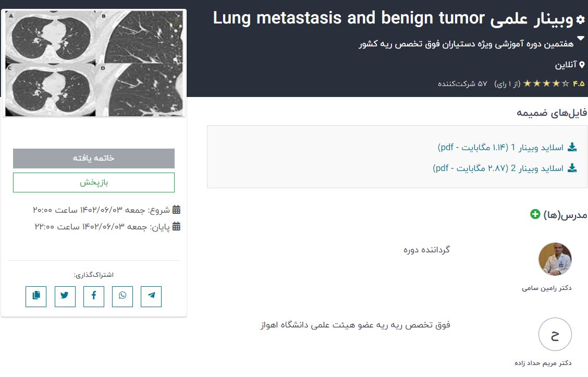Click download icon for webinar slide 1
The image size is (588, 377).
click(572, 148)
